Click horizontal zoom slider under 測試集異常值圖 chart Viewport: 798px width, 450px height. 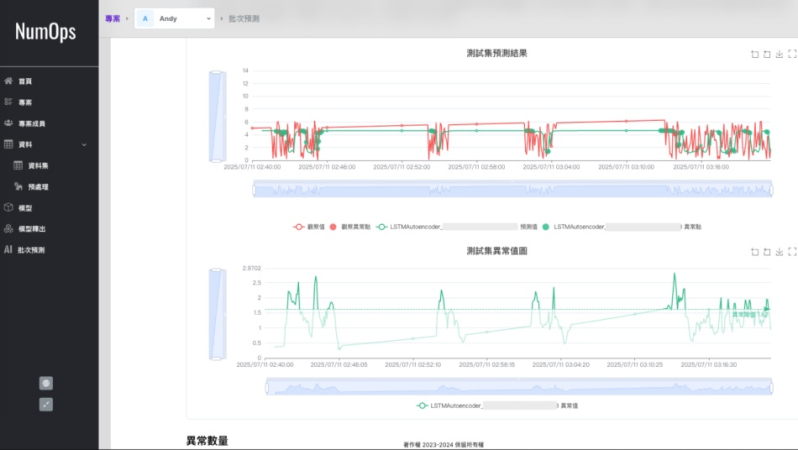(x=519, y=387)
